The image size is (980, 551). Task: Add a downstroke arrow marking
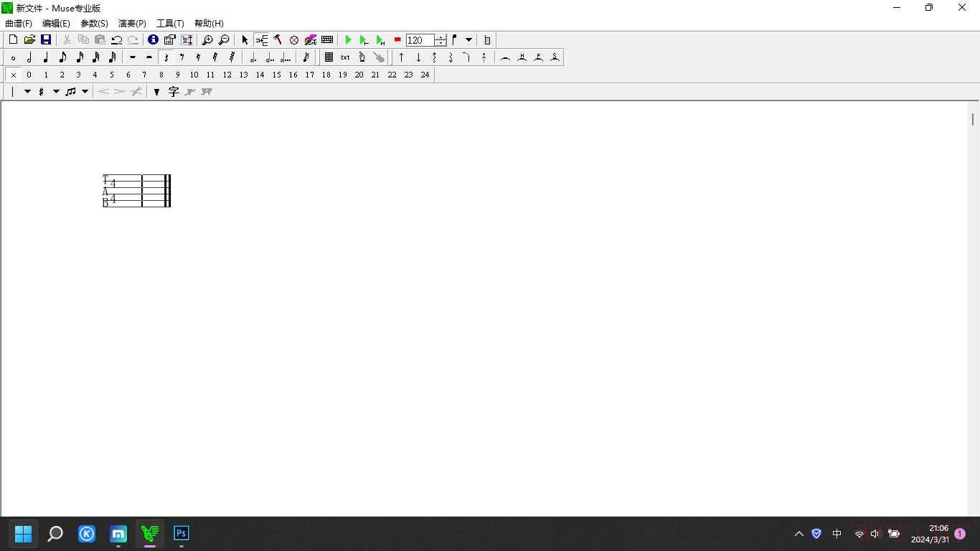(x=418, y=57)
